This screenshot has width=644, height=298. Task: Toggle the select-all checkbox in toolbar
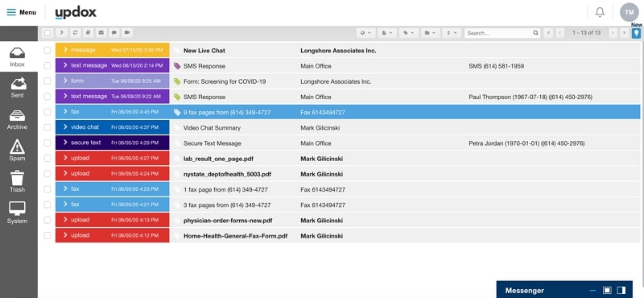click(x=47, y=33)
